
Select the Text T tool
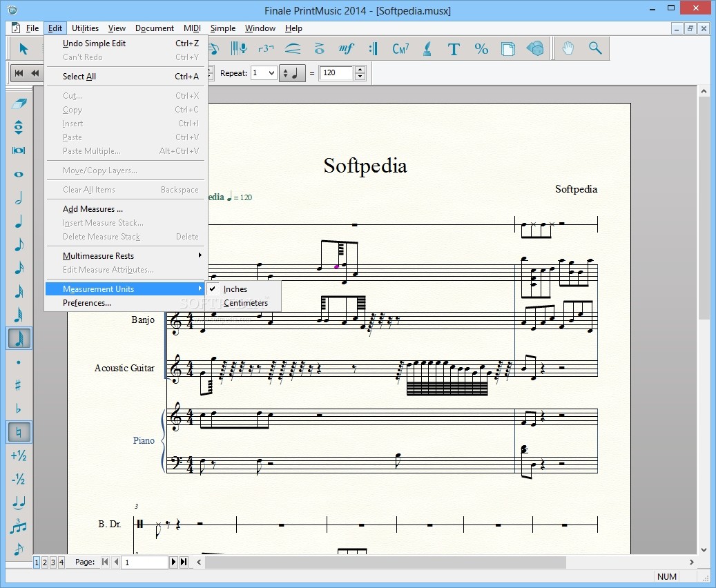454,48
